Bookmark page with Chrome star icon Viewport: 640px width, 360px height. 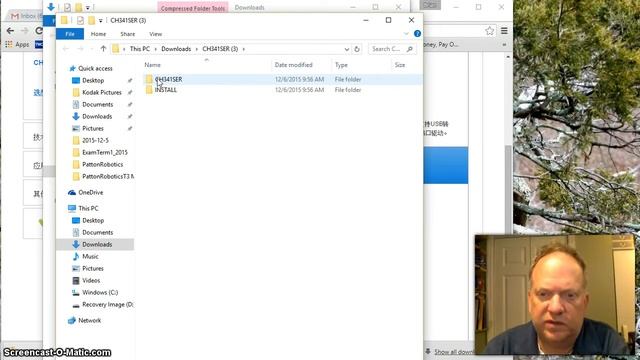[x=489, y=31]
